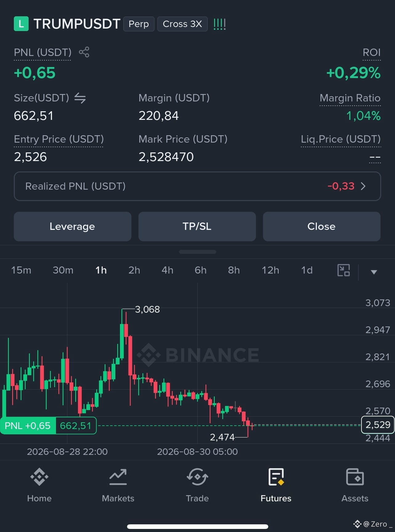Tap the PNL (USDT) label

[x=42, y=53]
